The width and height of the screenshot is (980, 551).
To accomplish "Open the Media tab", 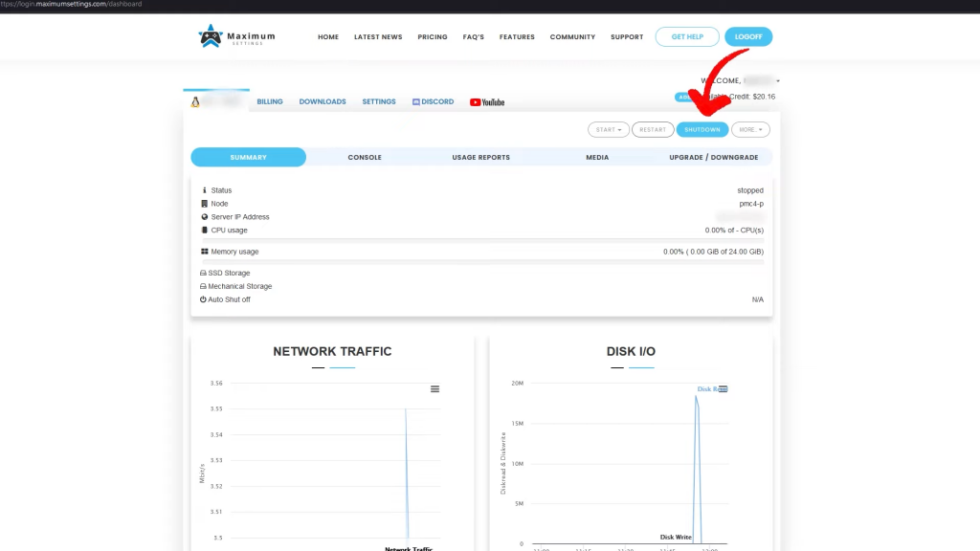I will pos(597,158).
